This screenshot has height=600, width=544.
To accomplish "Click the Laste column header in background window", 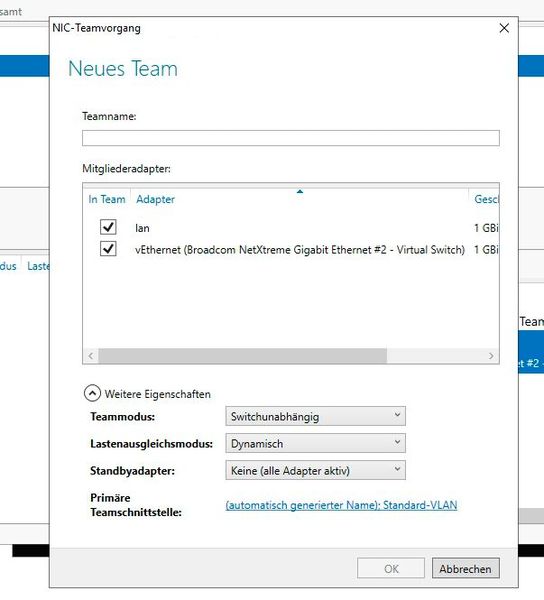I will (x=38, y=266).
